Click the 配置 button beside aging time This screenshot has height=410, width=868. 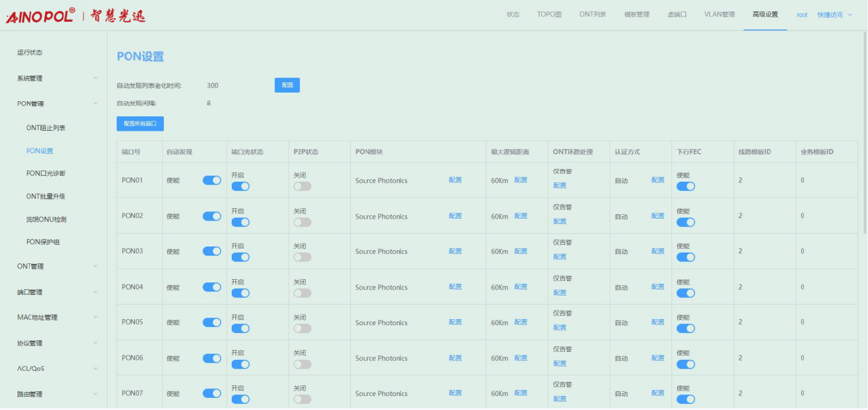tap(287, 85)
